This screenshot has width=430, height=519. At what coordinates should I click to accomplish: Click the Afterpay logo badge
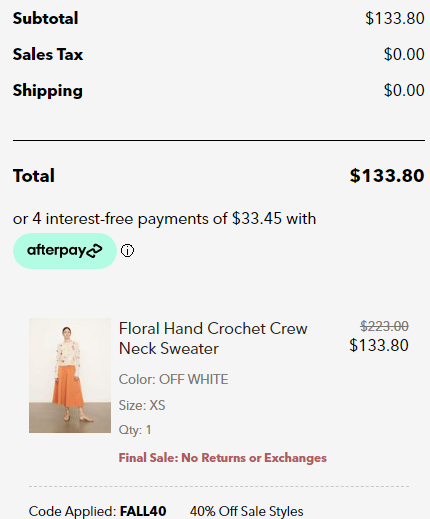[x=65, y=251]
